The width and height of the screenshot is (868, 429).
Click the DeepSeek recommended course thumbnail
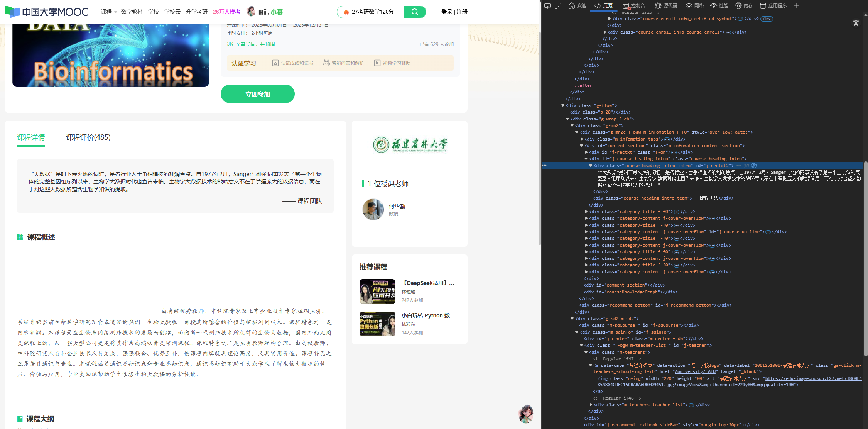pyautogui.click(x=377, y=292)
